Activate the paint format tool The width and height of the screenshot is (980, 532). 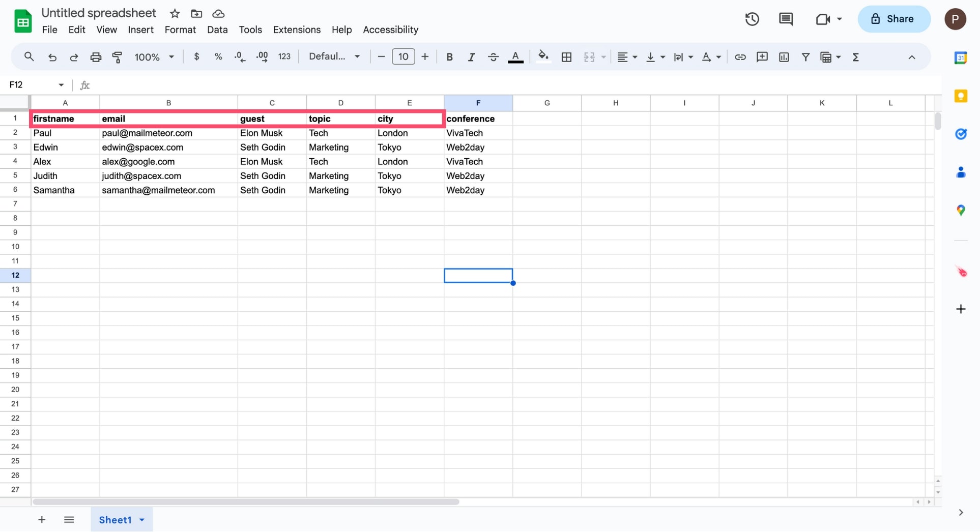pos(118,57)
